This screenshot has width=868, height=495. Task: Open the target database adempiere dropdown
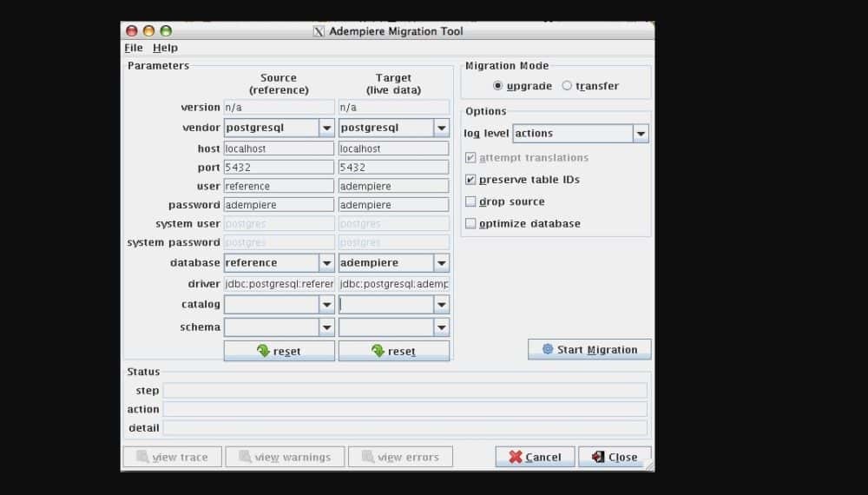(441, 262)
